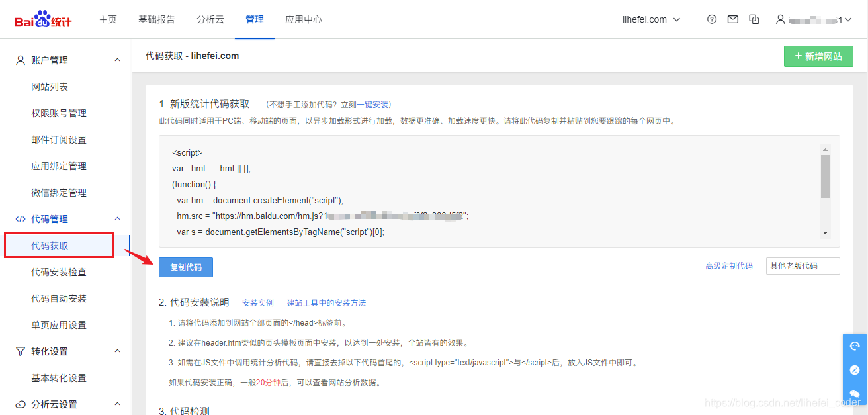Open 代码自动安装 in sidebar
The image size is (868, 415).
59,299
